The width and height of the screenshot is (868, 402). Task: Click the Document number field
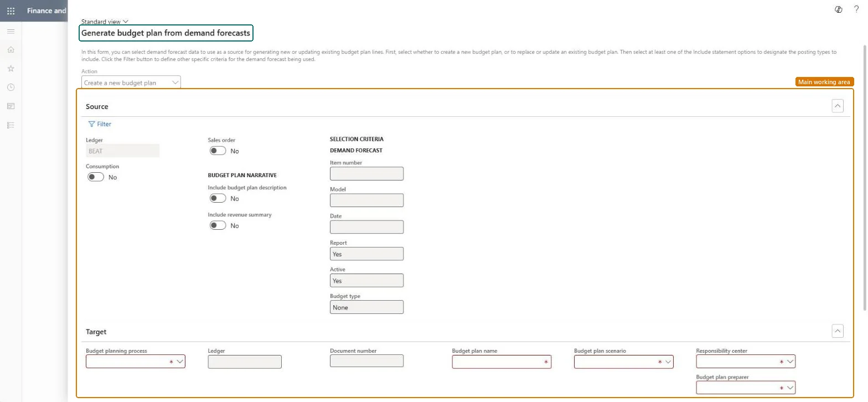click(x=366, y=361)
